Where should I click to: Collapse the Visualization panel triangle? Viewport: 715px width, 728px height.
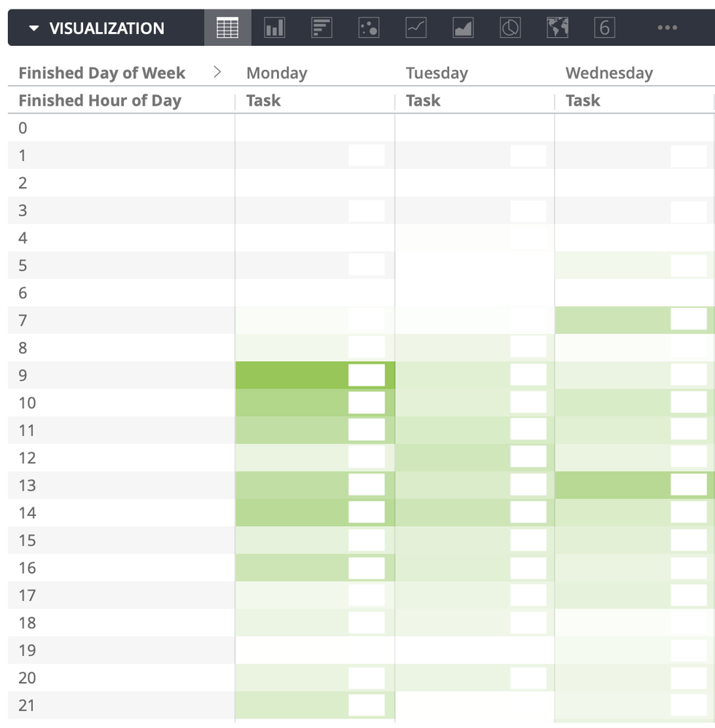coord(34,28)
